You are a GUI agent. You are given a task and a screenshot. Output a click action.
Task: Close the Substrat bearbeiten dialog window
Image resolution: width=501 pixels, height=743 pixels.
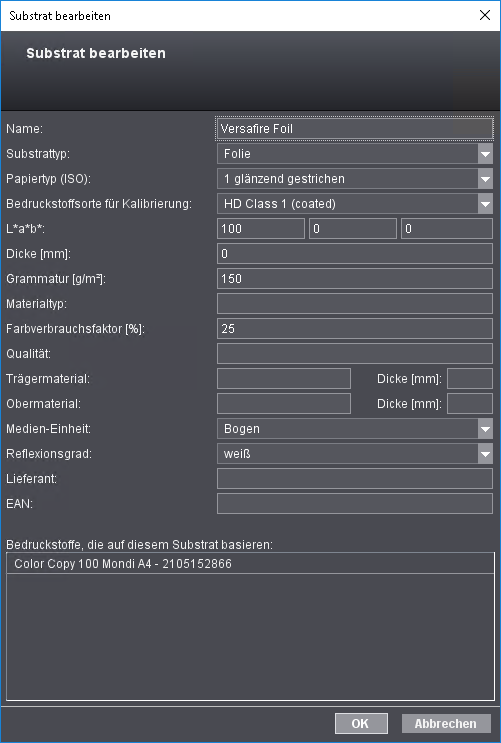tap(485, 15)
